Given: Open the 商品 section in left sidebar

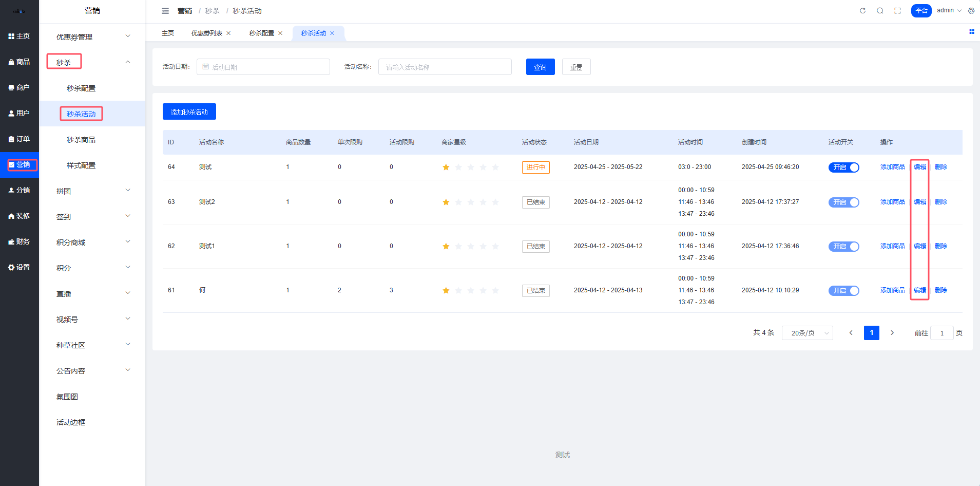Looking at the screenshot, I should point(20,62).
